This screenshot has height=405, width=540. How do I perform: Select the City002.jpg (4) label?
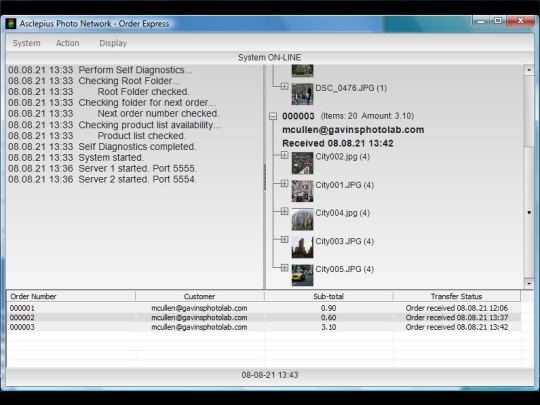click(343, 157)
